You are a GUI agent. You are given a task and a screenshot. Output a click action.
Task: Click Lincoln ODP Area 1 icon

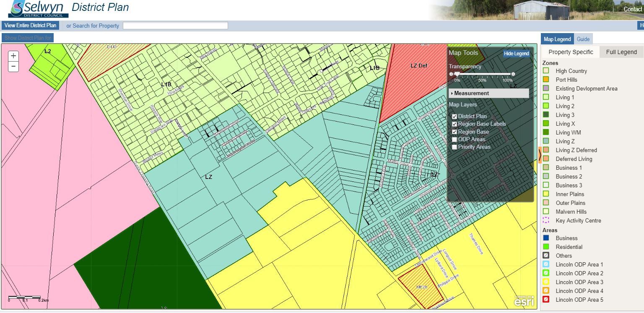[546, 264]
